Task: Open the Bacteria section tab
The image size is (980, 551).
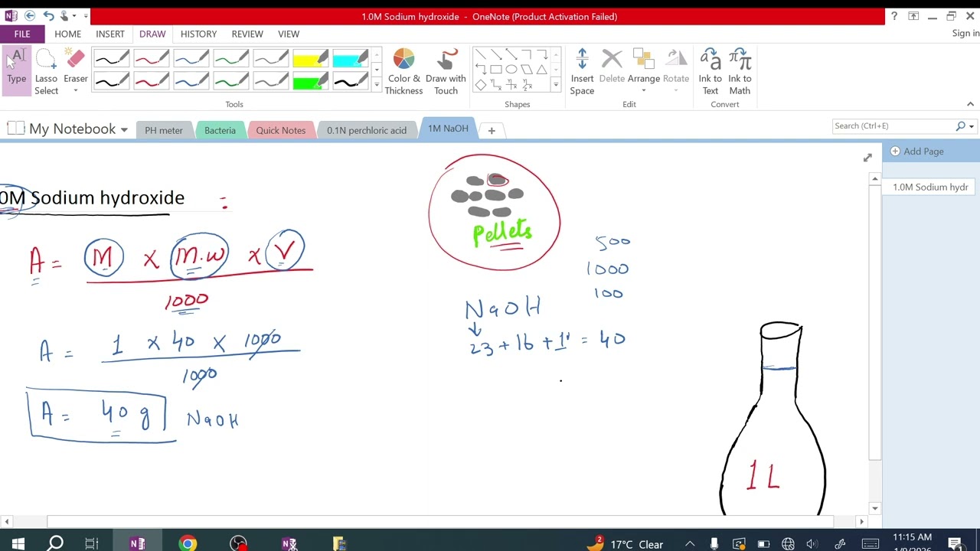Action: [x=220, y=130]
